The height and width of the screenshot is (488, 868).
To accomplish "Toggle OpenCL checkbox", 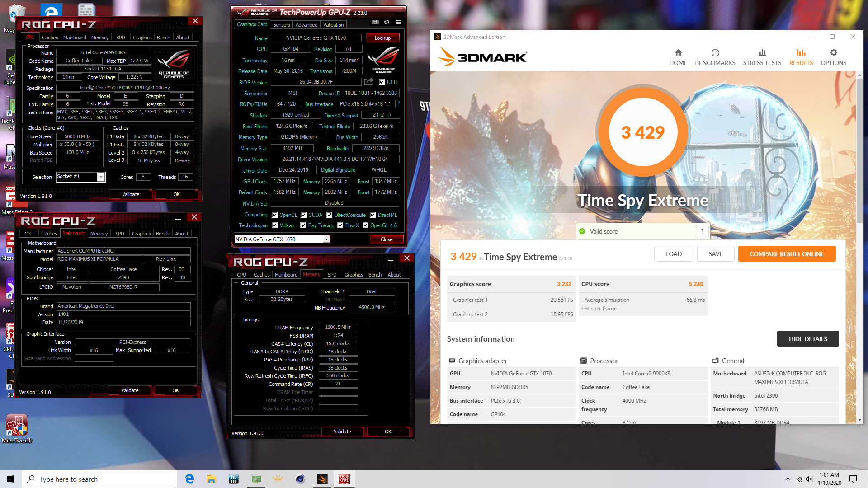I will click(x=274, y=215).
